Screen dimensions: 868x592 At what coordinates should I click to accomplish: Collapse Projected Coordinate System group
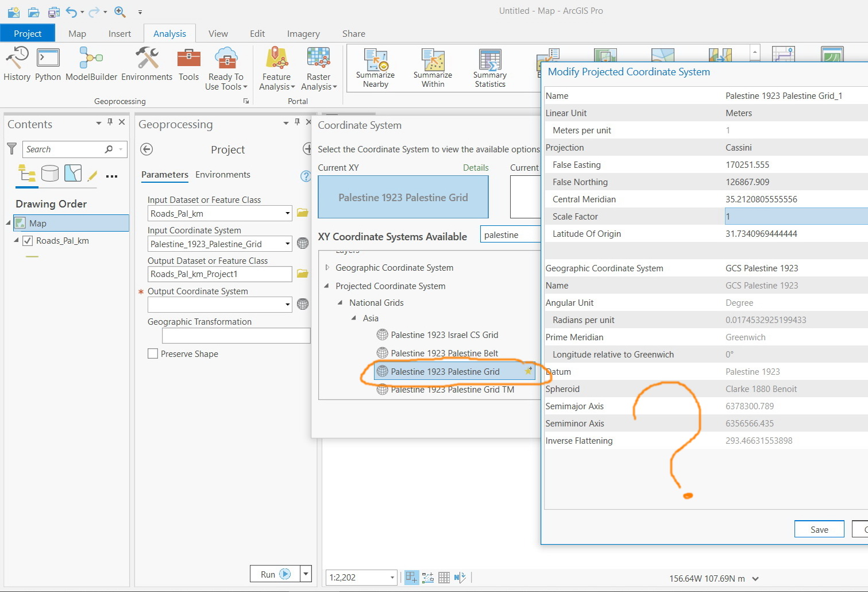[327, 286]
